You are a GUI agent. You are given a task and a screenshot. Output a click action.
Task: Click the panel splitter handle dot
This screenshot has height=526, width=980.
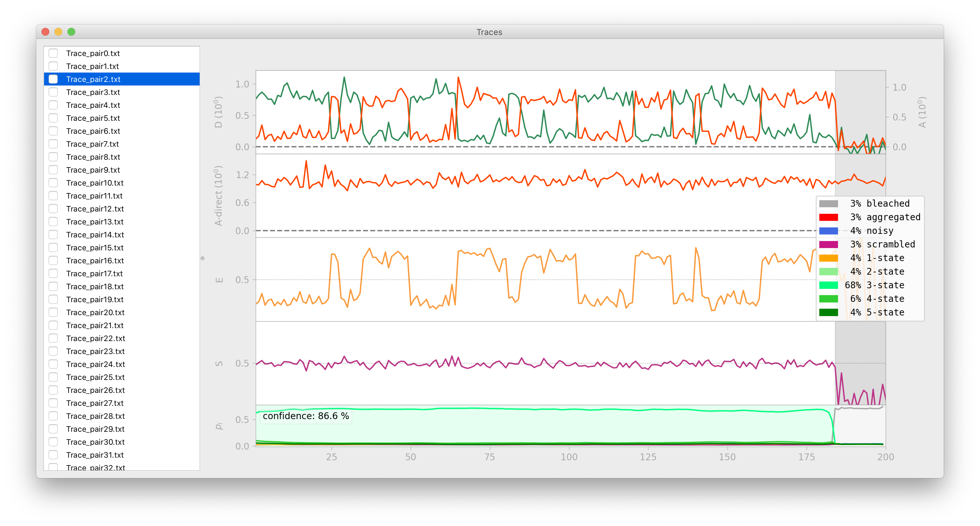tap(203, 258)
